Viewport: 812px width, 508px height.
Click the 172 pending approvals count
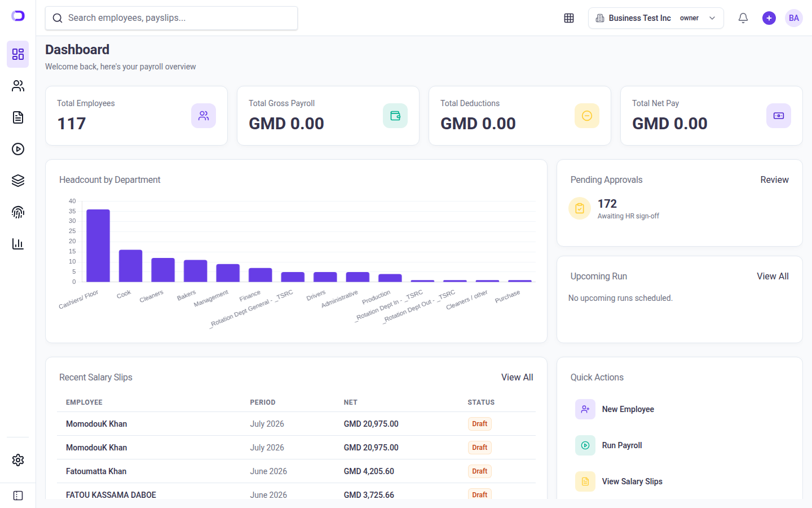pyautogui.click(x=607, y=204)
